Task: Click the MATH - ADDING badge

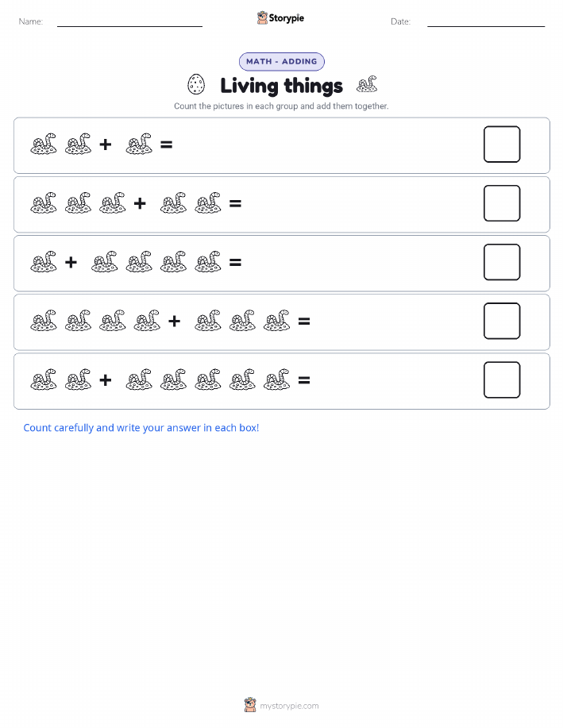Action: coord(281,61)
